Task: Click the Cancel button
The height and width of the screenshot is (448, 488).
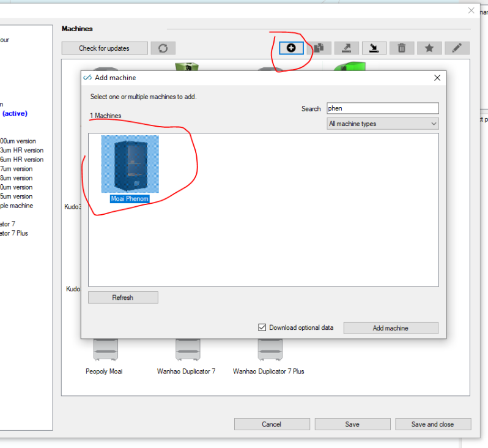Action: point(272,424)
